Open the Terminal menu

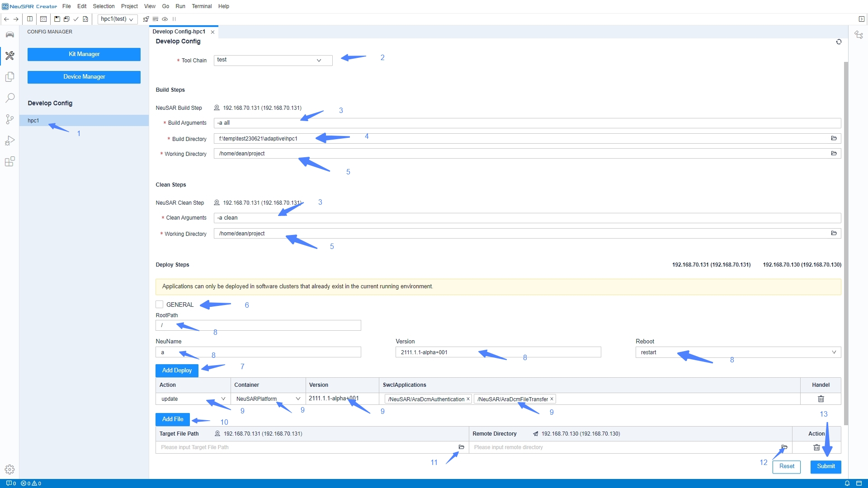(x=202, y=6)
